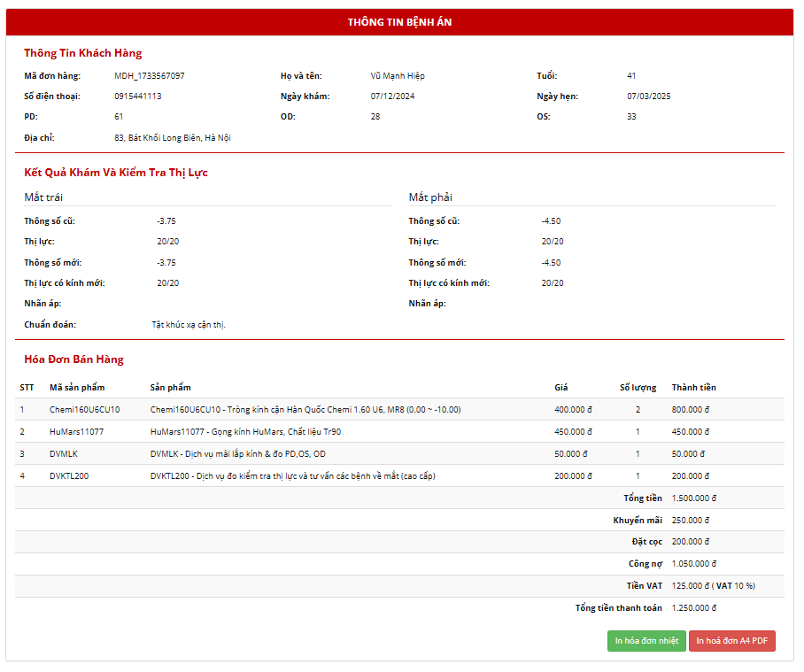Screen dimensions: 804x672
Task: Click the phone number 0915441113
Action: click(x=138, y=97)
